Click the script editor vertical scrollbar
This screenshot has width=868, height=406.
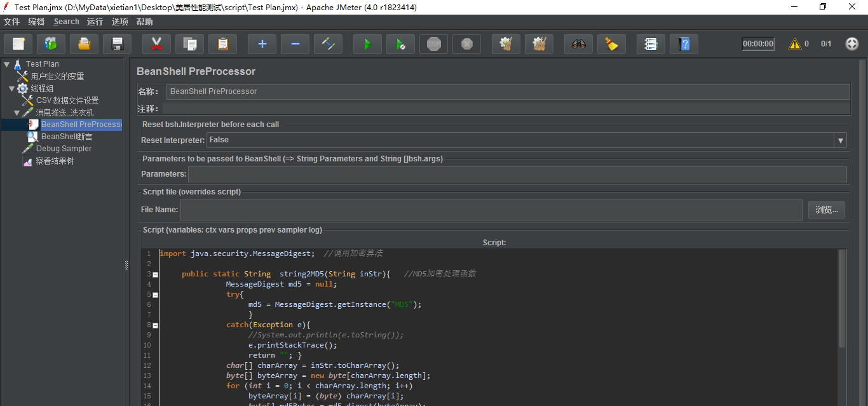point(842,299)
